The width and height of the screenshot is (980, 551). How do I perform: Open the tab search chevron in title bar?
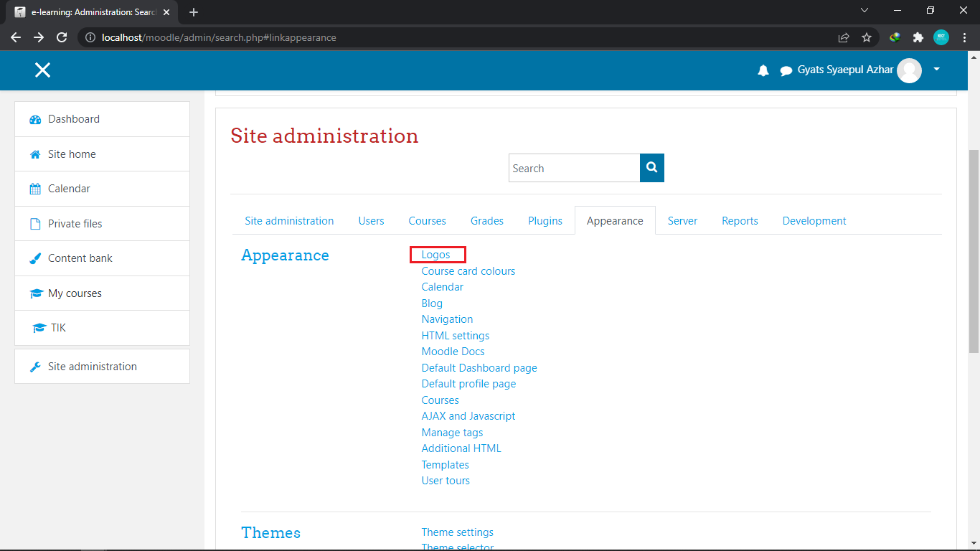click(x=864, y=10)
